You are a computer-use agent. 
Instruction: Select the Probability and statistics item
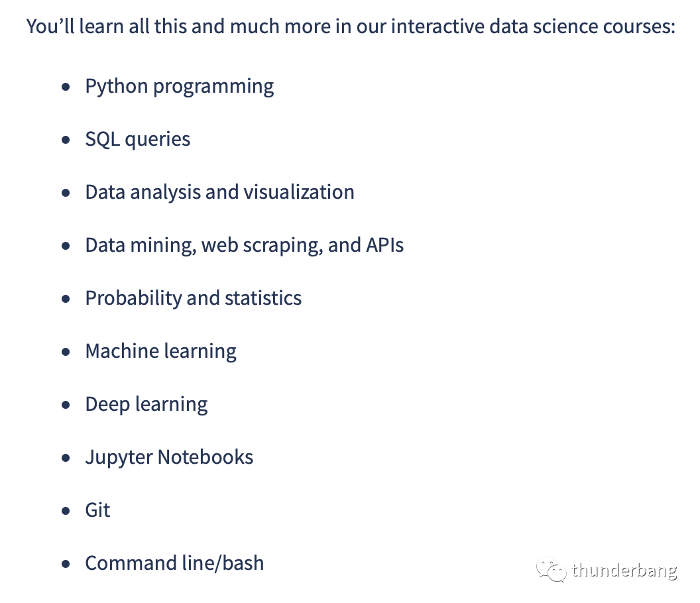tap(194, 298)
